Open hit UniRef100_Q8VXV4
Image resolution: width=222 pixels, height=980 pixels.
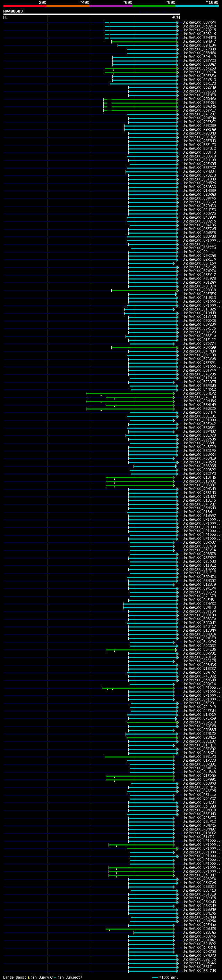pyautogui.click(x=199, y=23)
